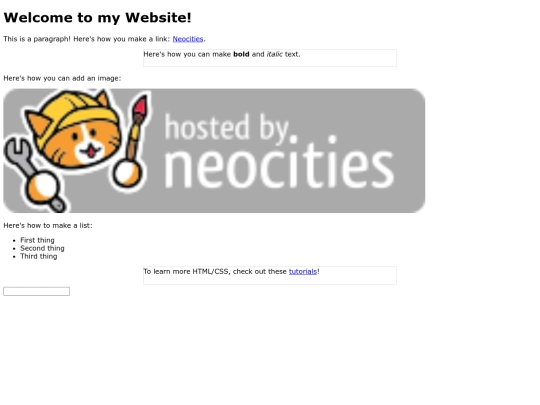Screen dimensions: 540x405
Task: Select the "First thing" list item
Action: pos(37,240)
